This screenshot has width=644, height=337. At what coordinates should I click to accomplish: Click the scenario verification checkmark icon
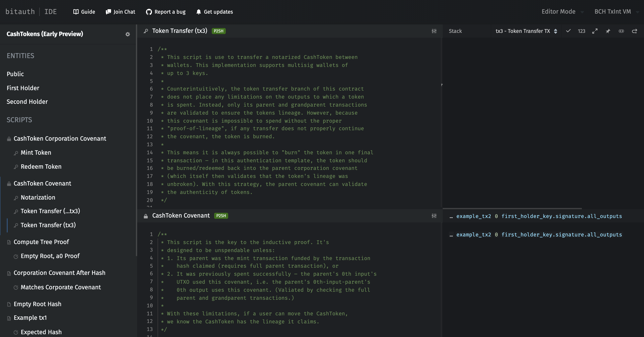click(x=568, y=31)
